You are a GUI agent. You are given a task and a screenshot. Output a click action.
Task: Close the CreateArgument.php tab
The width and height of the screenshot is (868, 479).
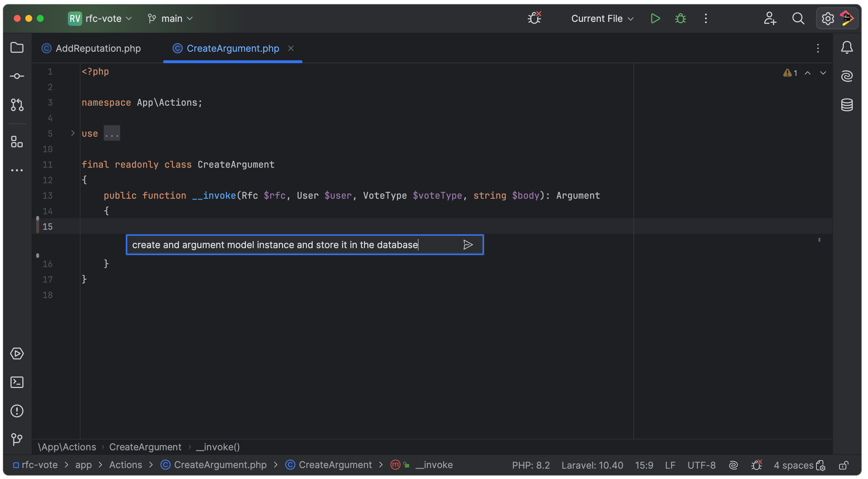[x=291, y=49]
